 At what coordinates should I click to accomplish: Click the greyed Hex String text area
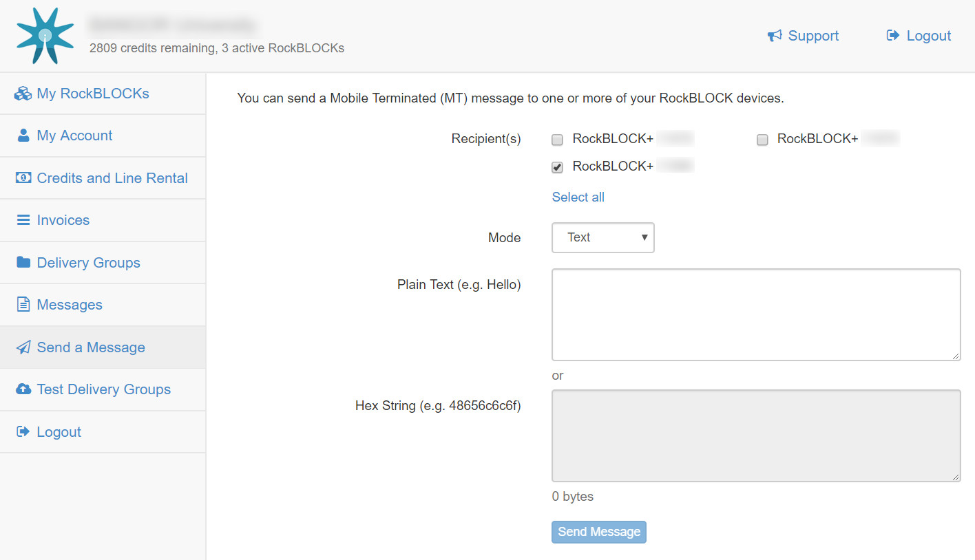[756, 435]
